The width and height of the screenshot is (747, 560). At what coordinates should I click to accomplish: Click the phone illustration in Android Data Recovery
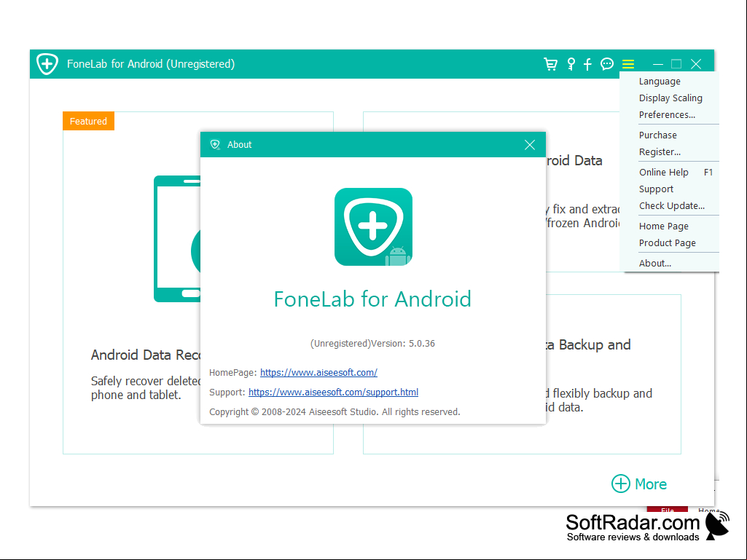click(x=177, y=239)
